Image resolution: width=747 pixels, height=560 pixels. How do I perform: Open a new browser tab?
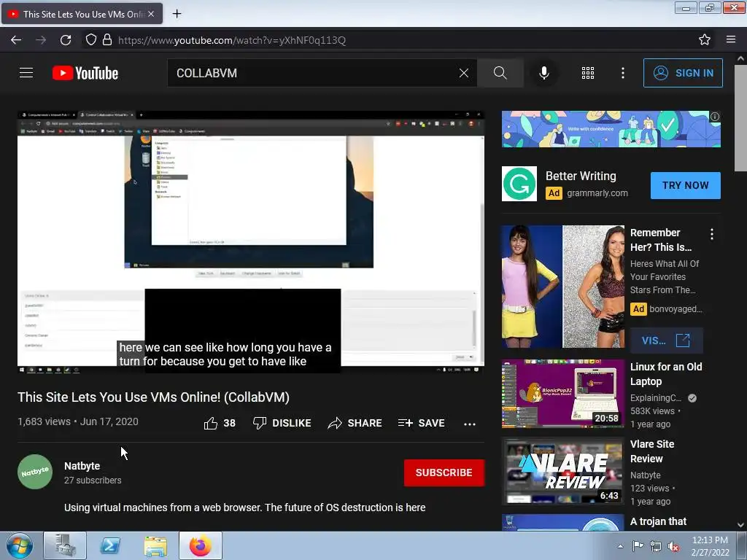(x=177, y=14)
